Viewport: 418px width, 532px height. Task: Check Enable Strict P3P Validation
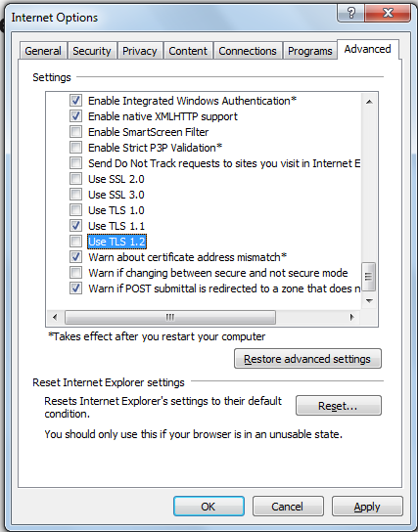pyautogui.click(x=75, y=148)
